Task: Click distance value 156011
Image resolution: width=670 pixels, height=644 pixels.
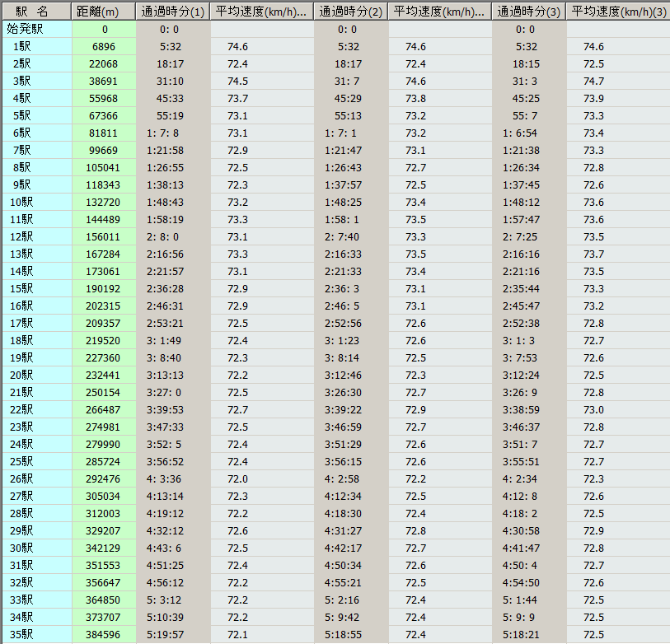Action: click(x=103, y=237)
